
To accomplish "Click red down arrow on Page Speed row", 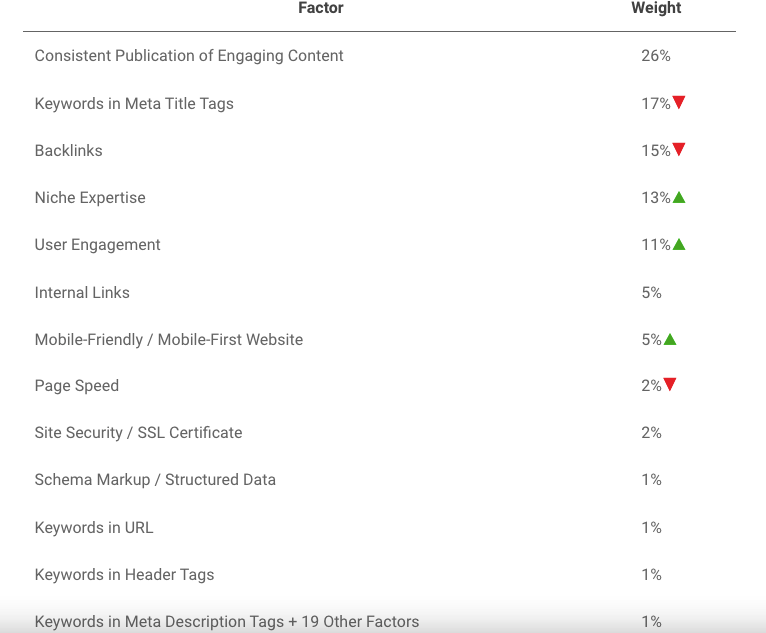I will [670, 384].
